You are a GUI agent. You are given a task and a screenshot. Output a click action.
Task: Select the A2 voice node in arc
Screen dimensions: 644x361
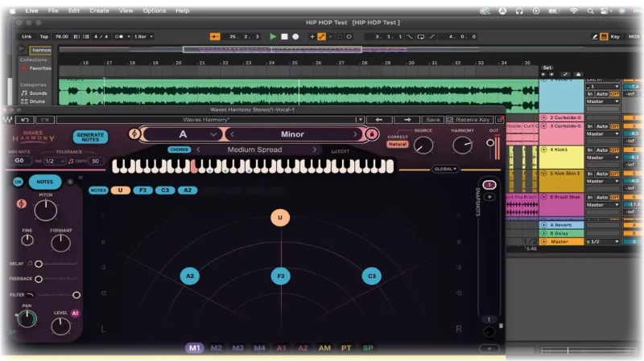(190, 276)
